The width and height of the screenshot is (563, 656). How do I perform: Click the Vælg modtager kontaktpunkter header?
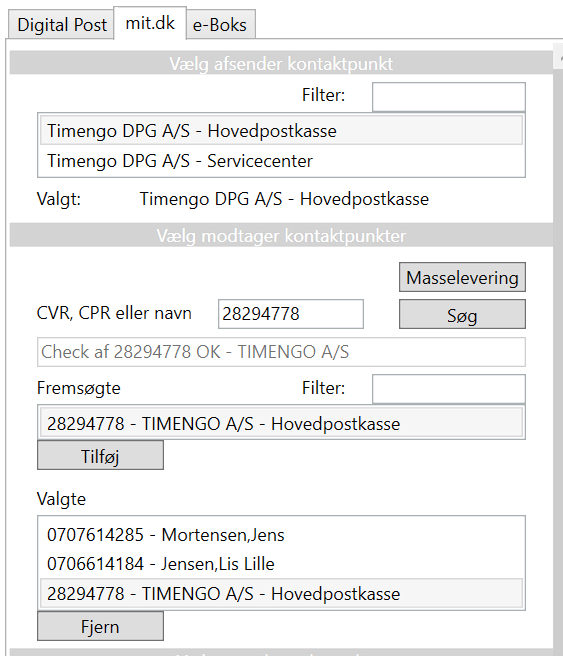tap(281, 236)
